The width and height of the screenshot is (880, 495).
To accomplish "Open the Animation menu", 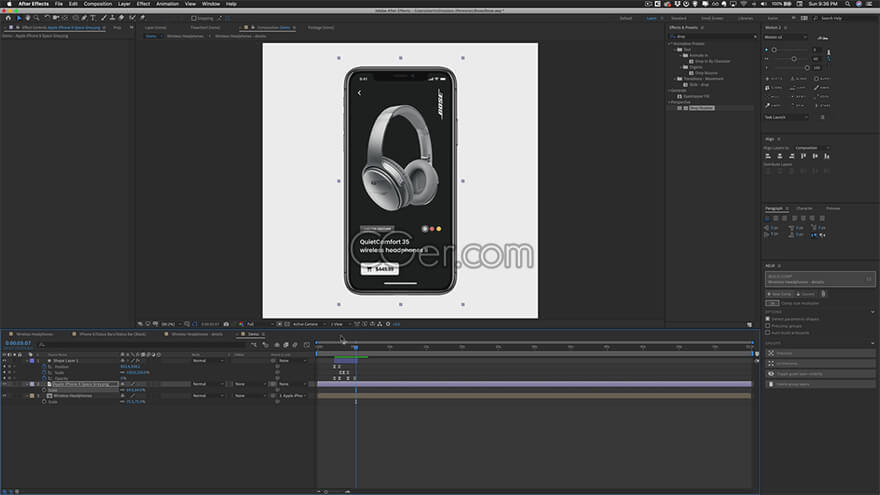I will 167,3.
